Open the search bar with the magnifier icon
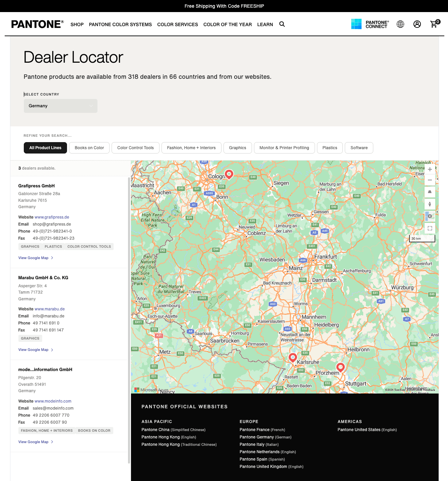Screen dimensions: 448x481 click(282, 24)
